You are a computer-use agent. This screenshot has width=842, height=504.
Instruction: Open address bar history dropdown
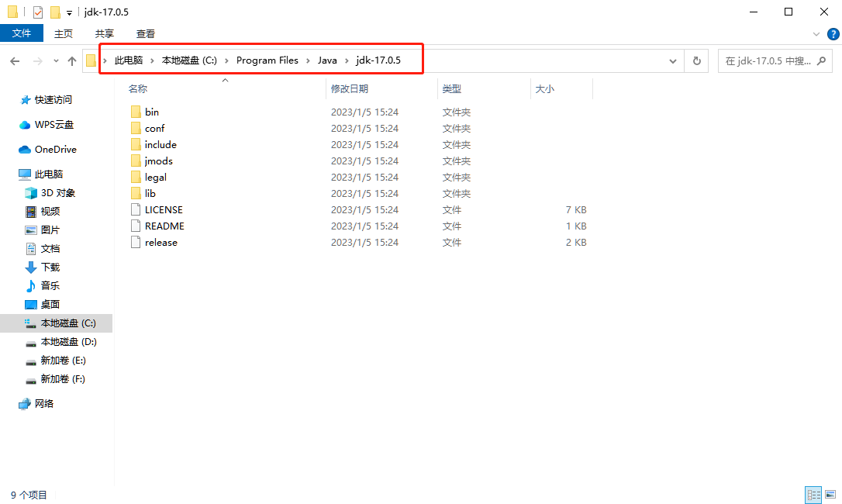[673, 60]
